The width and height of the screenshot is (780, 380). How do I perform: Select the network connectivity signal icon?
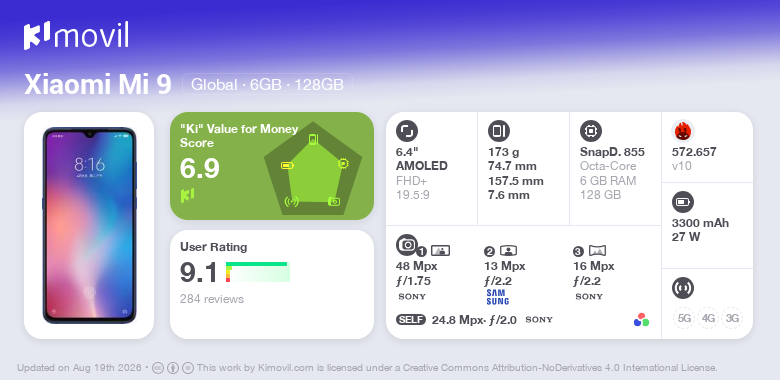(682, 287)
